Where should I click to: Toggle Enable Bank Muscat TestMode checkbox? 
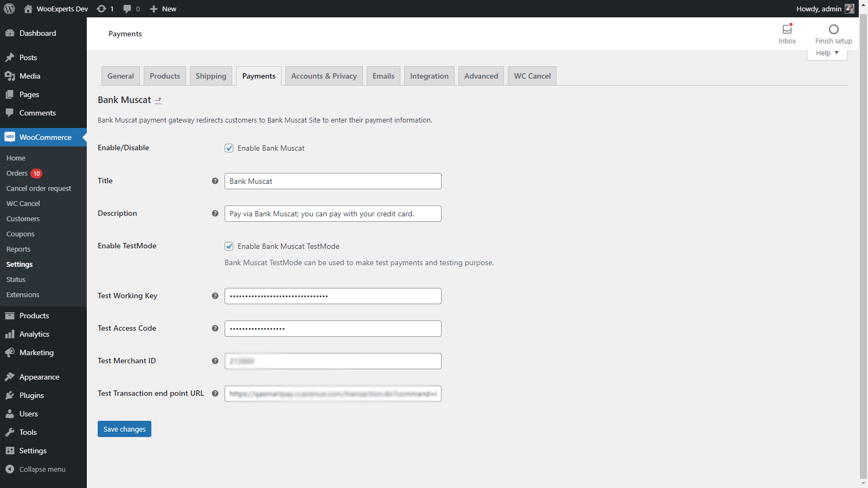pos(229,246)
